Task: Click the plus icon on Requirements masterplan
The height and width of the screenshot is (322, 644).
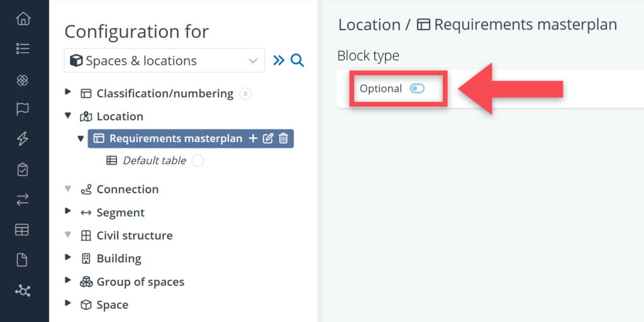Action: (253, 138)
